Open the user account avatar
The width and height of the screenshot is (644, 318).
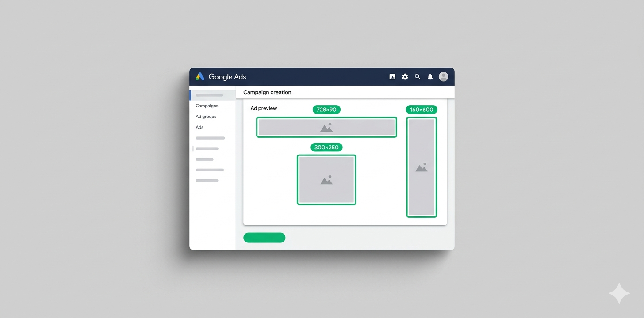(x=443, y=77)
